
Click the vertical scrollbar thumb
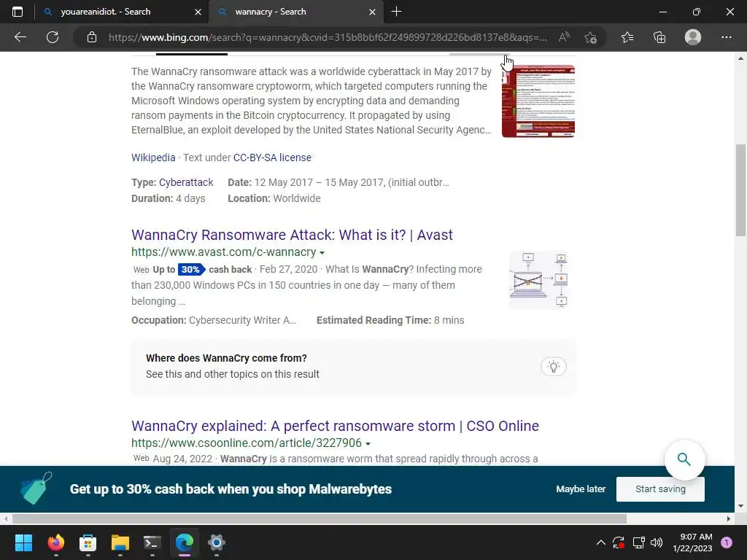click(x=740, y=190)
